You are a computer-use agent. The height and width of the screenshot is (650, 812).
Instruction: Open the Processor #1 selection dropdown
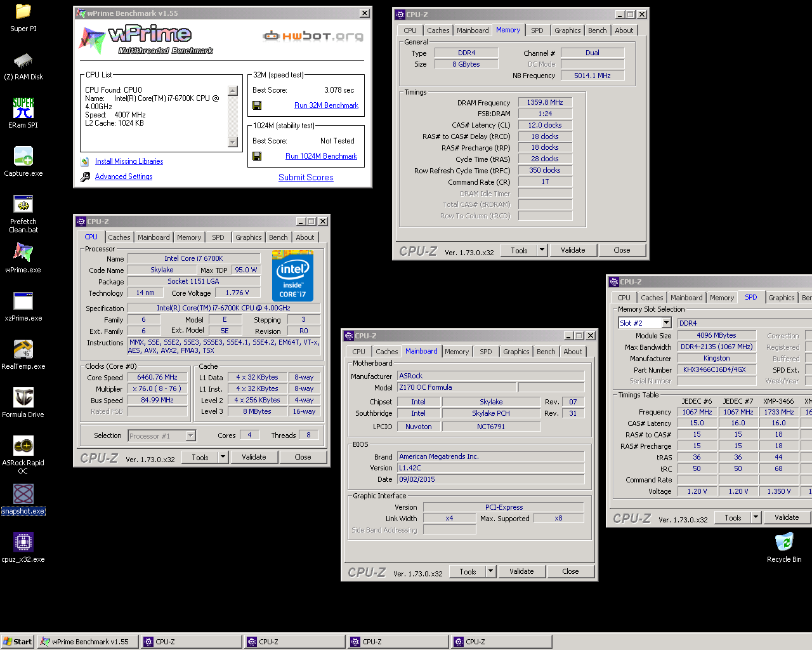[190, 435]
